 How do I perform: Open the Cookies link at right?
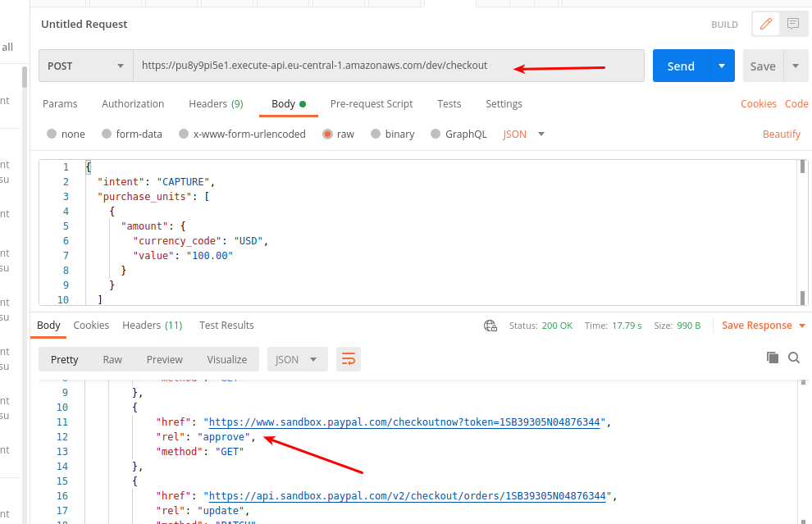758,104
